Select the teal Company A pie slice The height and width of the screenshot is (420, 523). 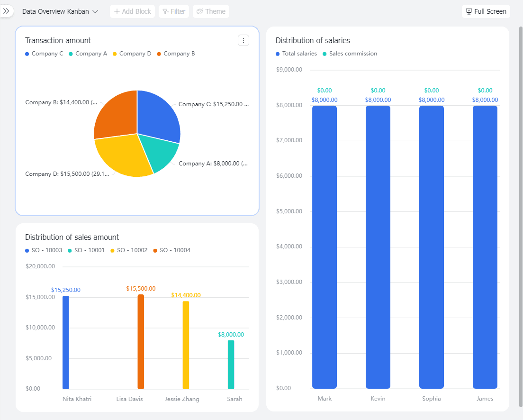160,152
